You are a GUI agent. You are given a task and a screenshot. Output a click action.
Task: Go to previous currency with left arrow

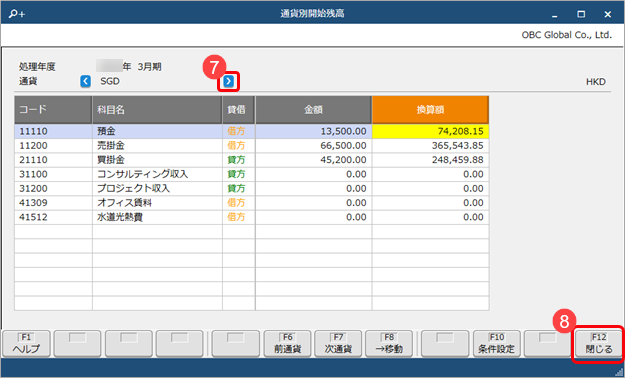click(85, 81)
